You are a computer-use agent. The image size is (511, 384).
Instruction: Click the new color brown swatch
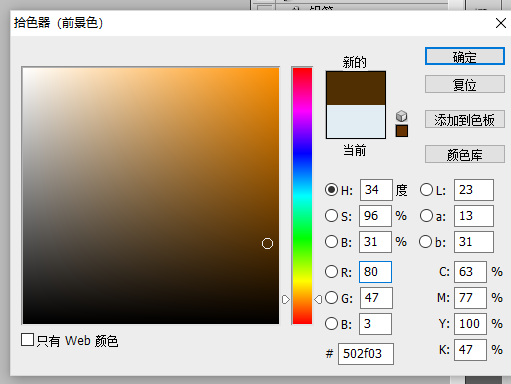point(356,88)
